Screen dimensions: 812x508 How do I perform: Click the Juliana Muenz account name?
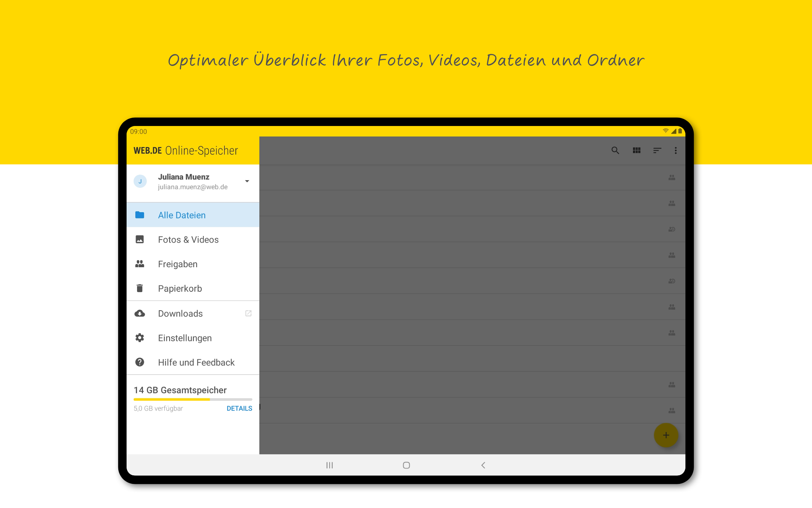tap(184, 177)
